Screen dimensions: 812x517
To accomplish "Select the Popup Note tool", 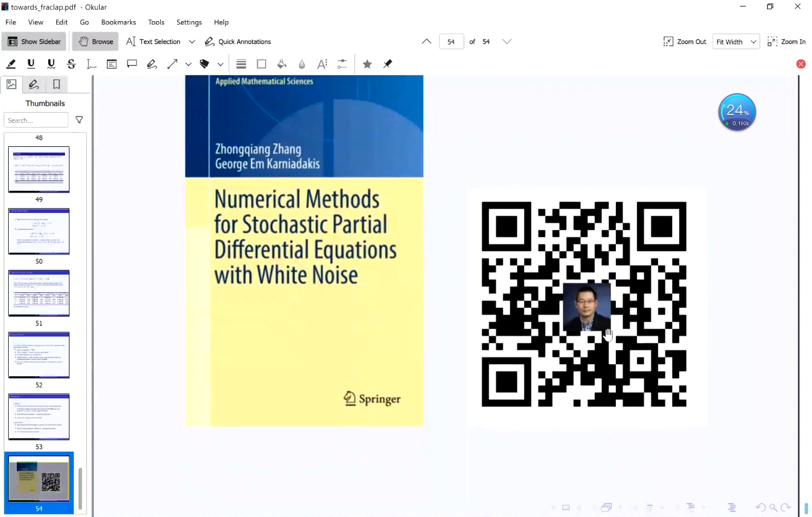I will pyautogui.click(x=132, y=64).
